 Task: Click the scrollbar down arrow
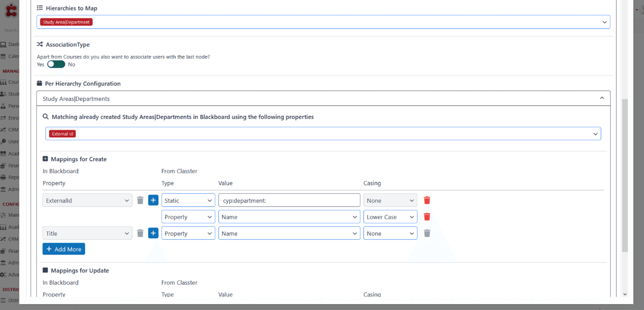(x=625, y=294)
